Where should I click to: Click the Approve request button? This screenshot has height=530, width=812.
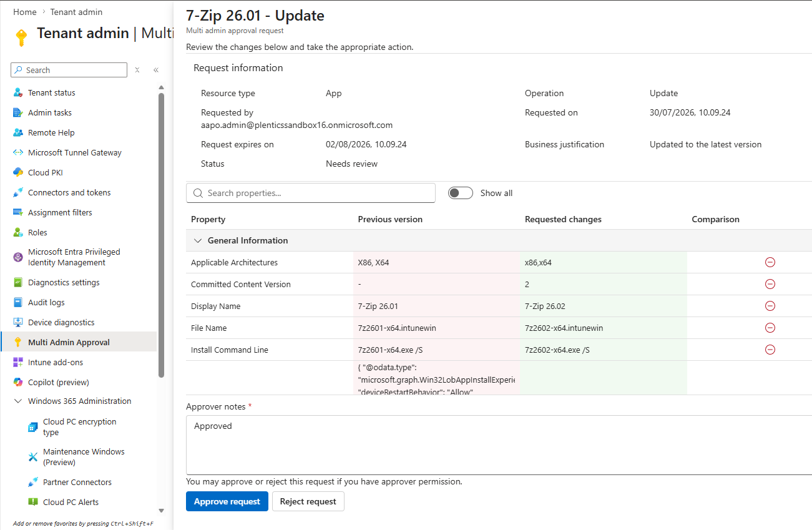coord(227,501)
